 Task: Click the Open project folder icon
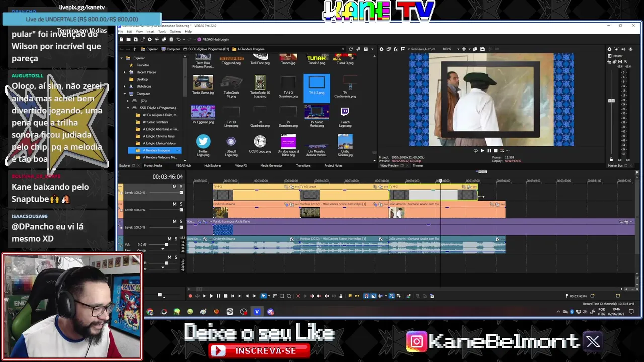[x=128, y=39]
